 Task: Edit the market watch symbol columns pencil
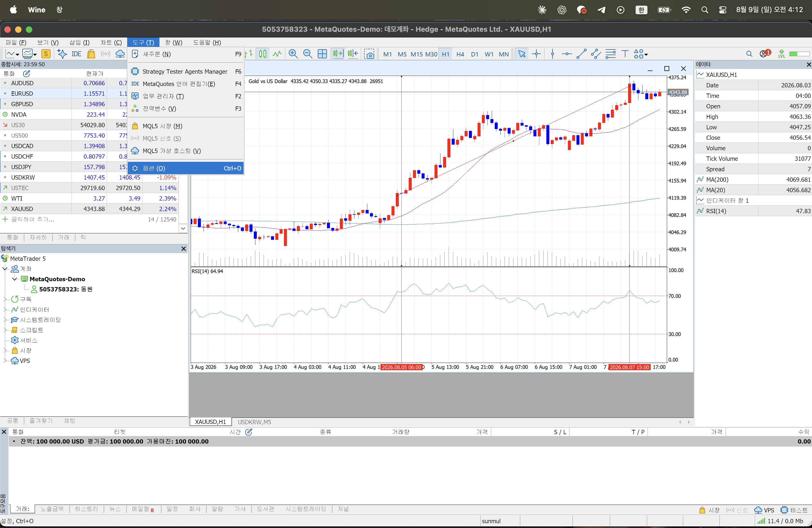26,74
